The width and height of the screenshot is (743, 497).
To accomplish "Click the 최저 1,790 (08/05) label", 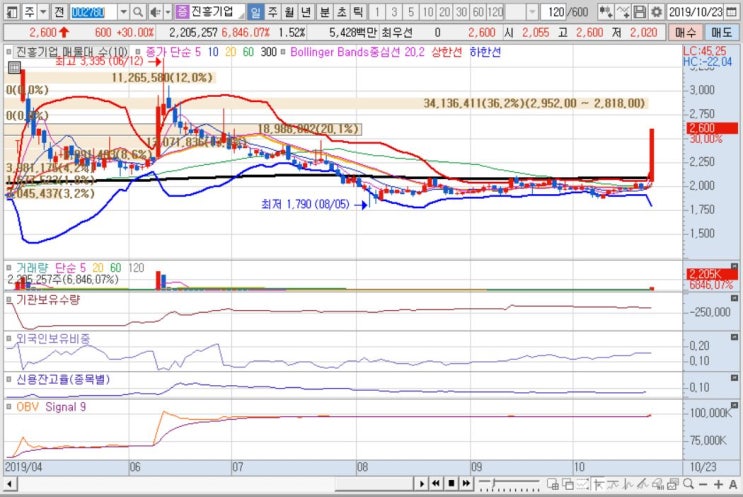I will (306, 204).
